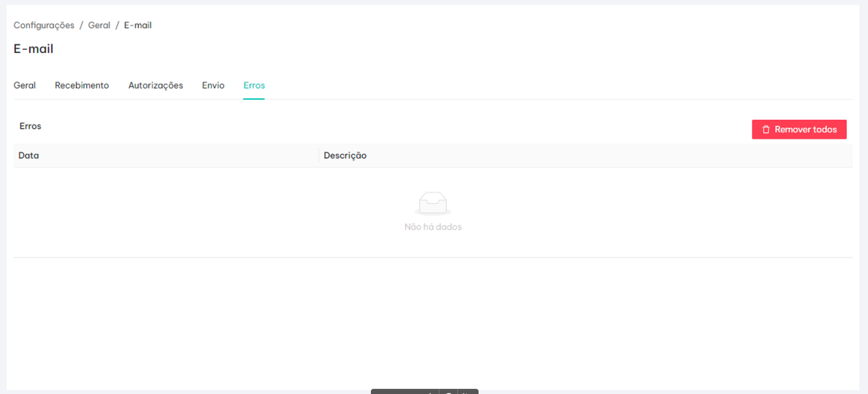Click the middle icon in the dark bottom toolbar

tap(449, 392)
